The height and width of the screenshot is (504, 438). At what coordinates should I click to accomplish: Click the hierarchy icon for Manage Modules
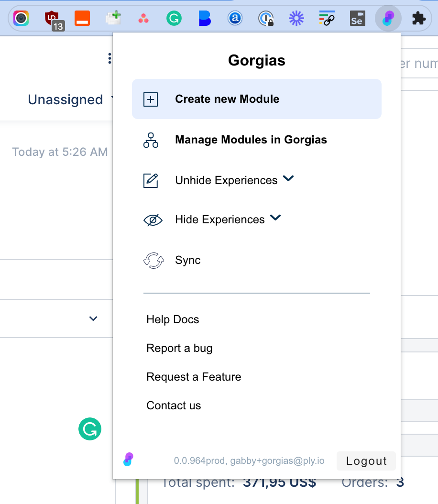pos(151,140)
